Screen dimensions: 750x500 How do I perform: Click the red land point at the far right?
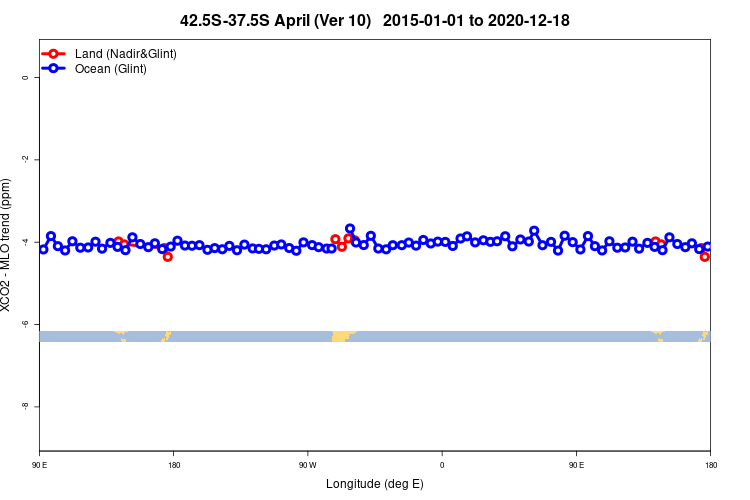coord(705,257)
